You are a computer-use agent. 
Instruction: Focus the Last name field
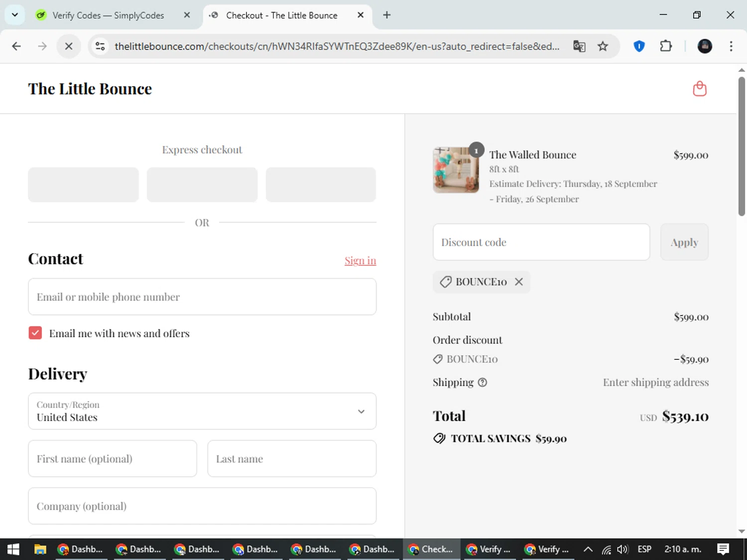click(x=292, y=458)
